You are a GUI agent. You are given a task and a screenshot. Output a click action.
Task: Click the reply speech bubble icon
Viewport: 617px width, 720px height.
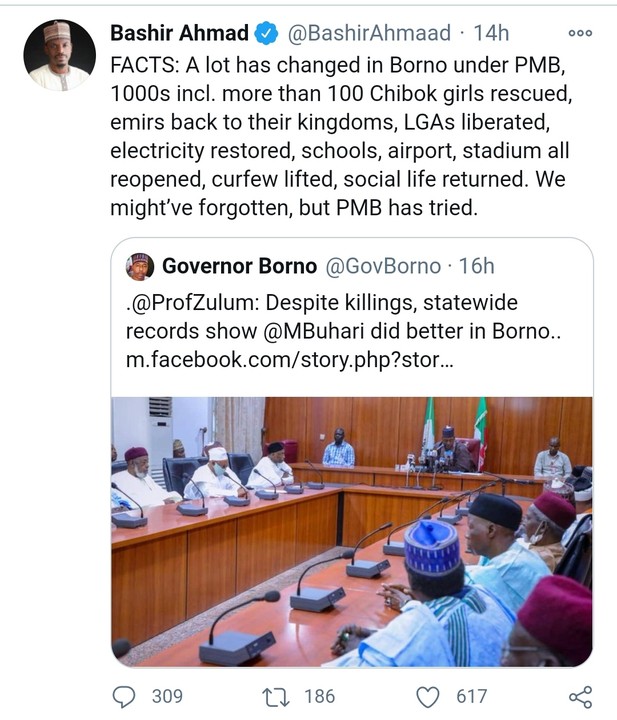pos(125,696)
